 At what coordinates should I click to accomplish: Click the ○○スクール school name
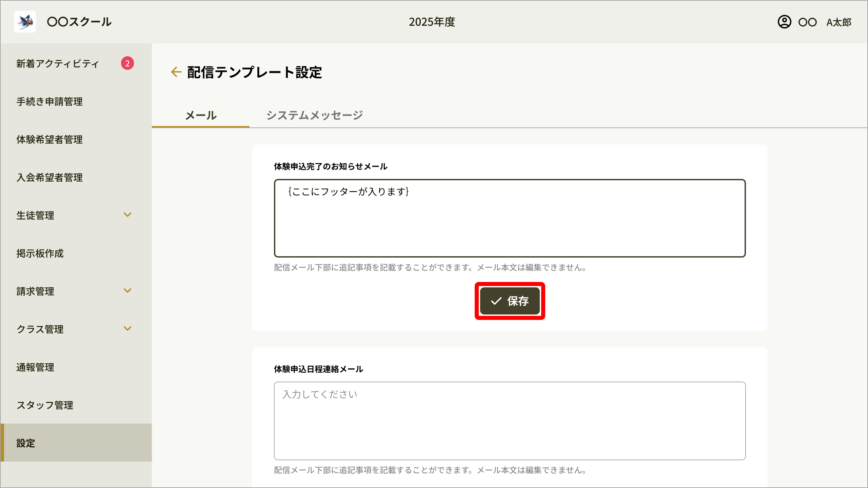click(79, 22)
